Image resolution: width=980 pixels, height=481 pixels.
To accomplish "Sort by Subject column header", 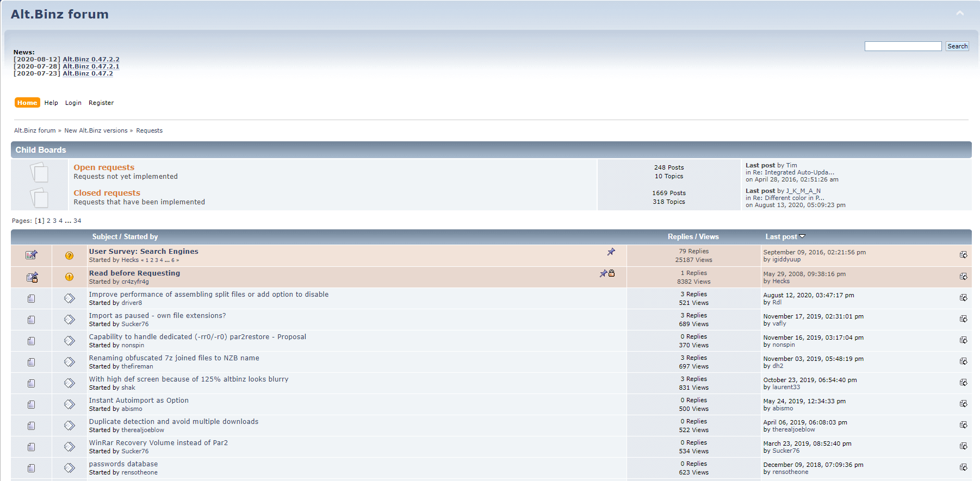I will pos(104,236).
